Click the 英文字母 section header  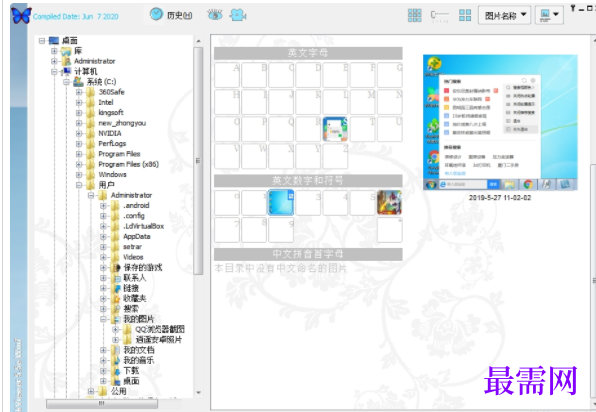pyautogui.click(x=308, y=53)
